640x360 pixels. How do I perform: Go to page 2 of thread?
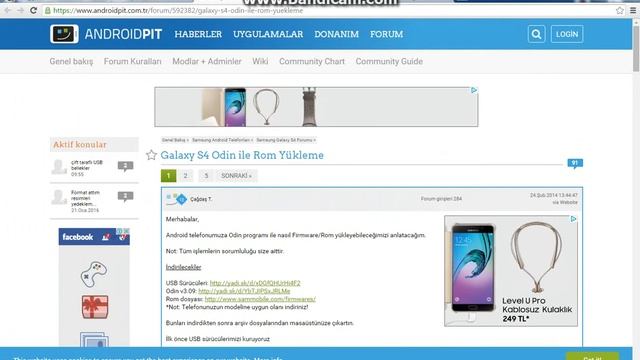click(x=185, y=176)
